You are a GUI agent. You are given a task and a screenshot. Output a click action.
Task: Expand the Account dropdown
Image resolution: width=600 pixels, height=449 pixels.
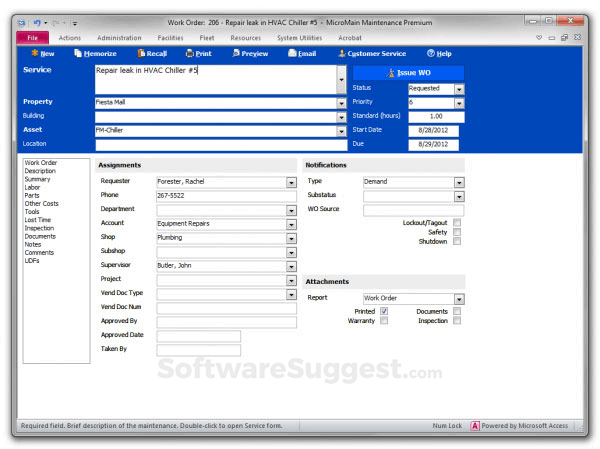pyautogui.click(x=291, y=225)
